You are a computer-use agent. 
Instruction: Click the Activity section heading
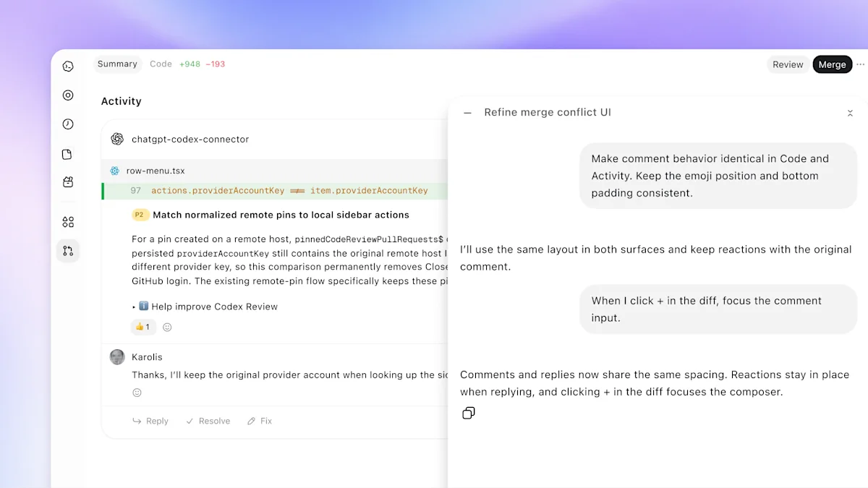(122, 101)
